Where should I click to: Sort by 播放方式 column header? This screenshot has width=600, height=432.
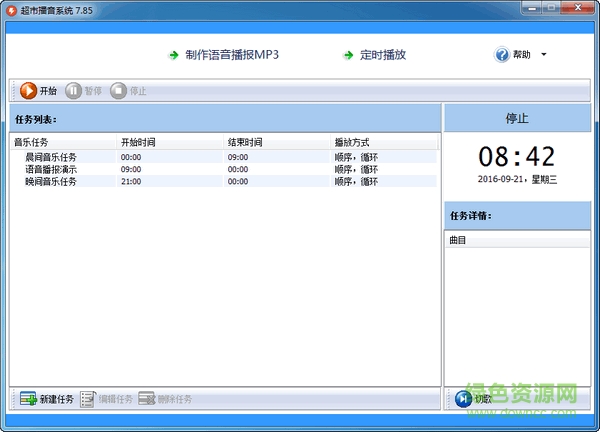pos(384,142)
